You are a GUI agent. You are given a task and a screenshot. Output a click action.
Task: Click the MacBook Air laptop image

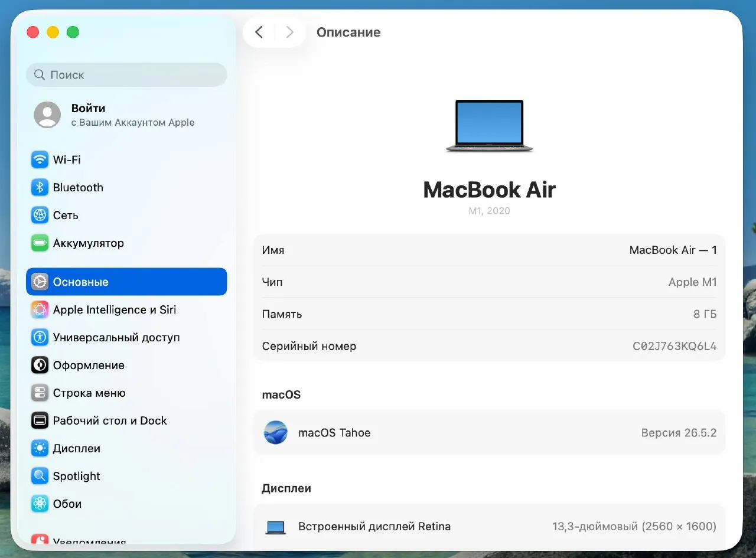point(490,126)
